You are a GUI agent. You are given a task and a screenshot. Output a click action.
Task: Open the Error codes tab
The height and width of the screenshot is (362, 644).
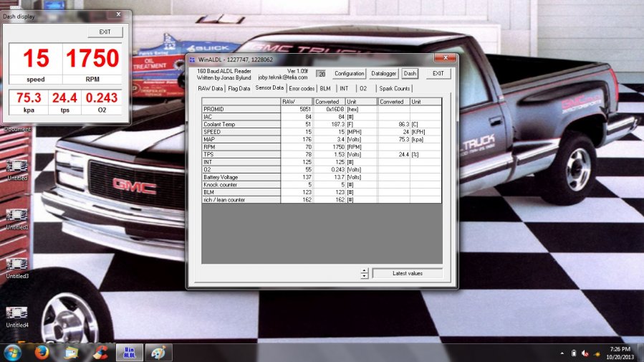pyautogui.click(x=302, y=88)
